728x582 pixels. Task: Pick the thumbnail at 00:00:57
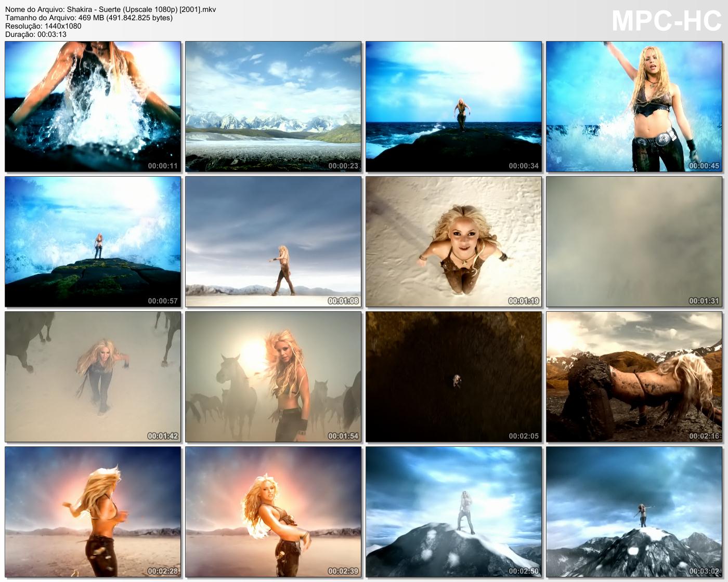click(93, 242)
